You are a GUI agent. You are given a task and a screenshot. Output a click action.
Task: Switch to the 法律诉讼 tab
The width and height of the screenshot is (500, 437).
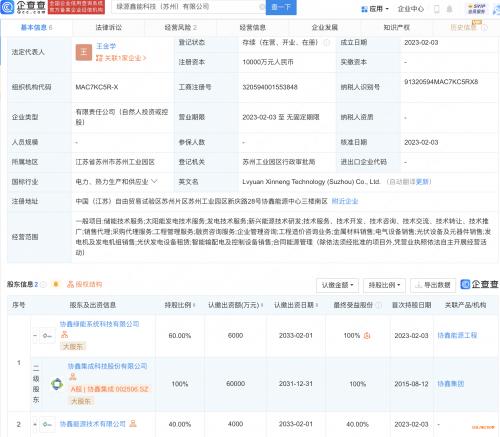(109, 27)
